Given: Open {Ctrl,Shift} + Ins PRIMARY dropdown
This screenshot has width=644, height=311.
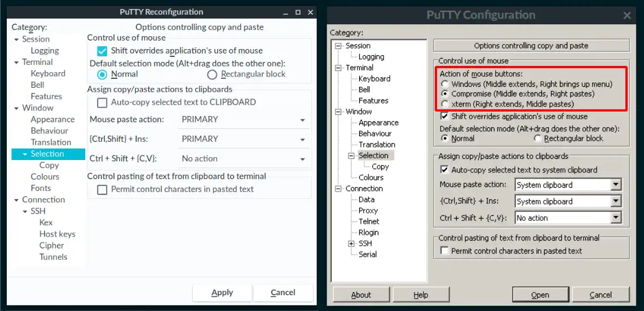Looking at the screenshot, I should point(244,139).
